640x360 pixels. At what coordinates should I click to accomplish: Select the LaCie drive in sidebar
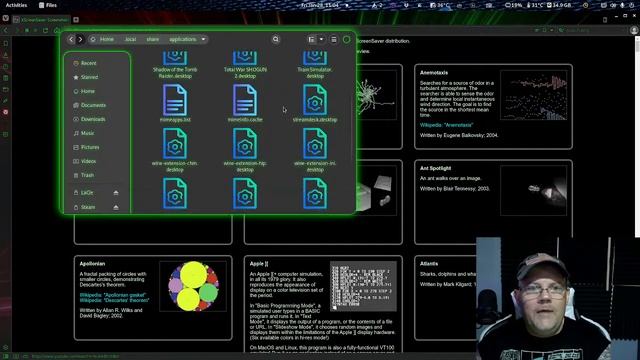[87, 192]
